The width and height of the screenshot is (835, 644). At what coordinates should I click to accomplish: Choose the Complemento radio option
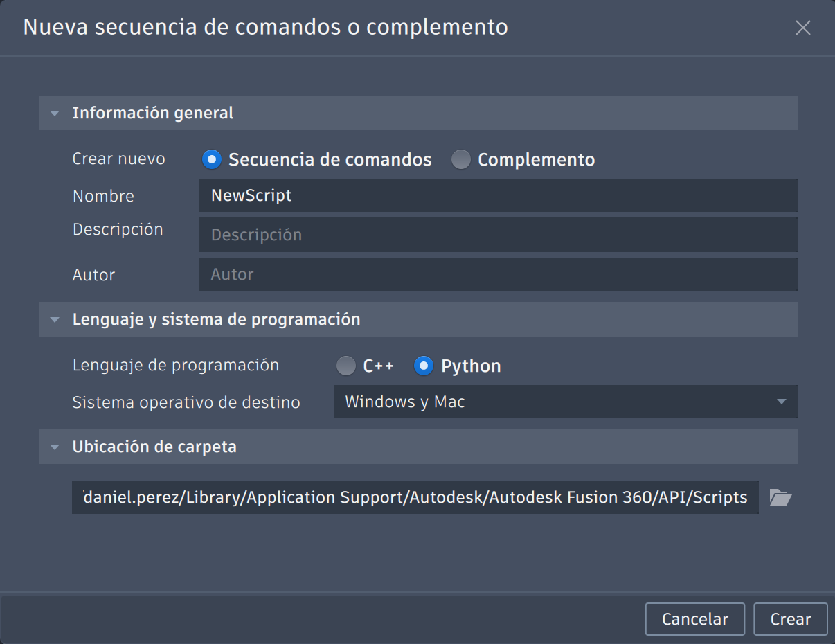(461, 160)
